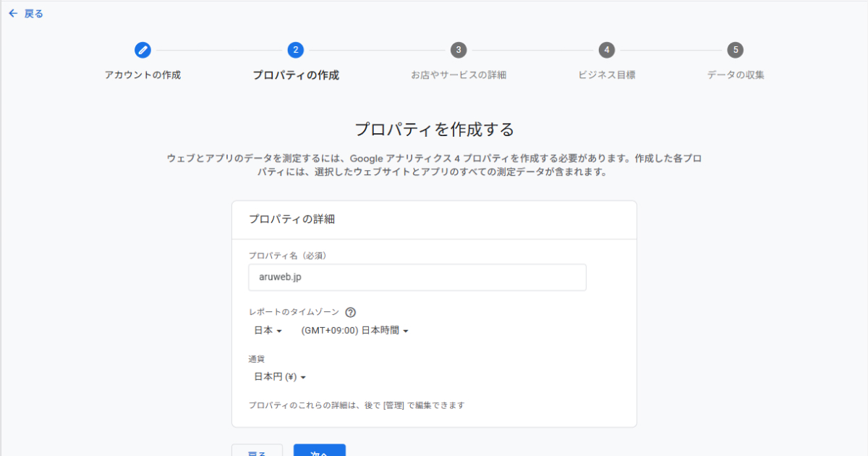Click the back arrow icon at top-left
Viewport: 868px width, 456px height.
click(12, 14)
